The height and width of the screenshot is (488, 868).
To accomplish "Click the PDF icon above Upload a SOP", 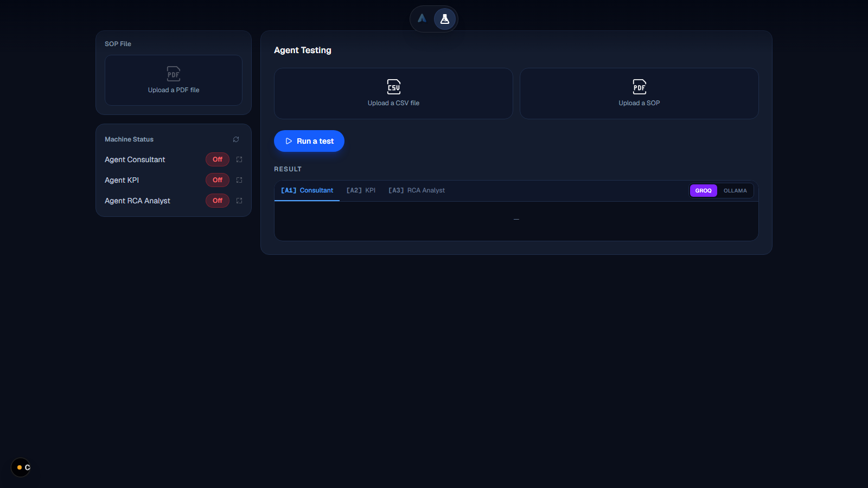I will tap(640, 87).
